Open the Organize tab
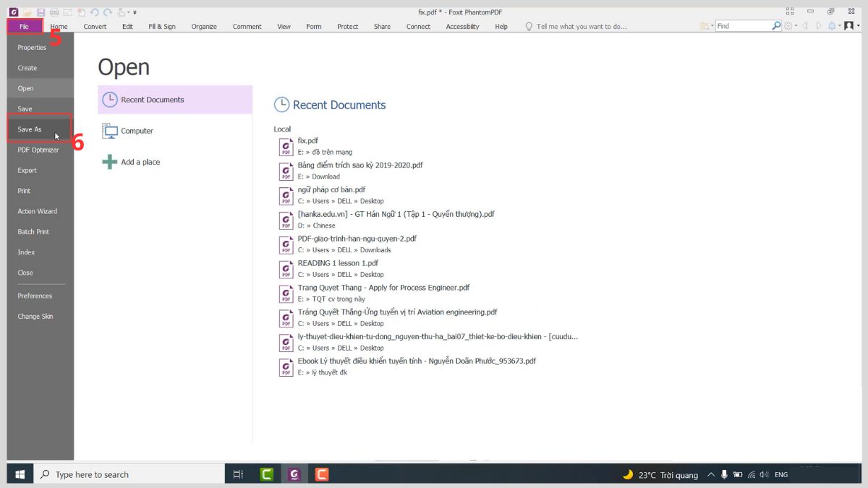The image size is (868, 488). (204, 27)
